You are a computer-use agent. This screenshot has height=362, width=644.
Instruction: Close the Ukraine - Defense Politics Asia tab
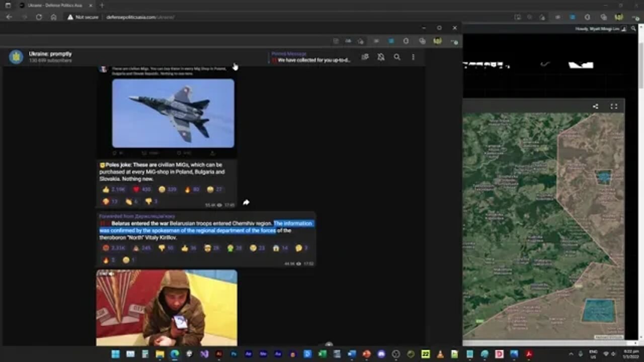[91, 5]
